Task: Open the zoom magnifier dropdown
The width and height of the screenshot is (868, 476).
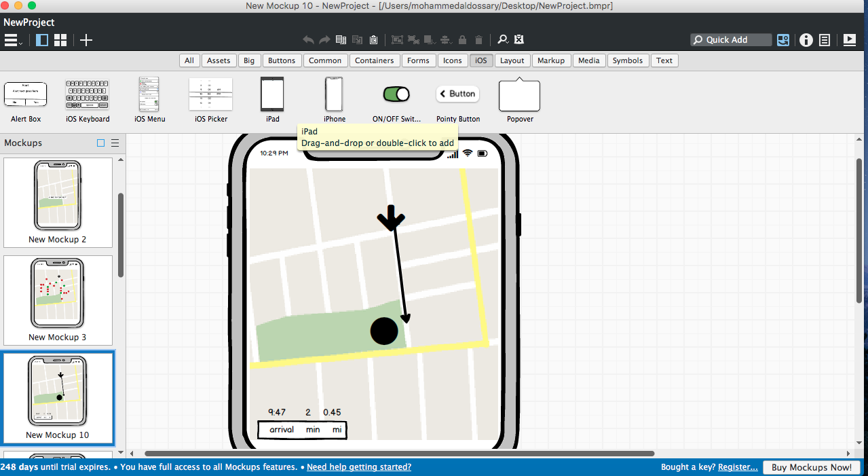Action: point(503,40)
